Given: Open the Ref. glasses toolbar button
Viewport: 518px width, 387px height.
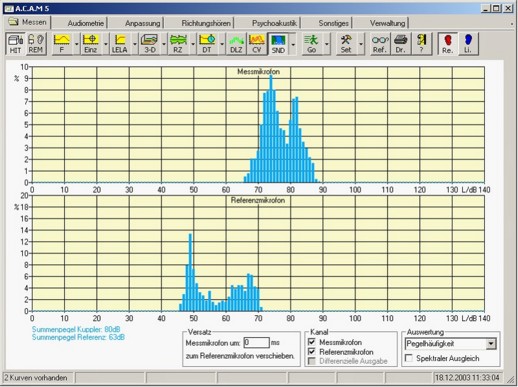Looking at the screenshot, I should [x=380, y=44].
